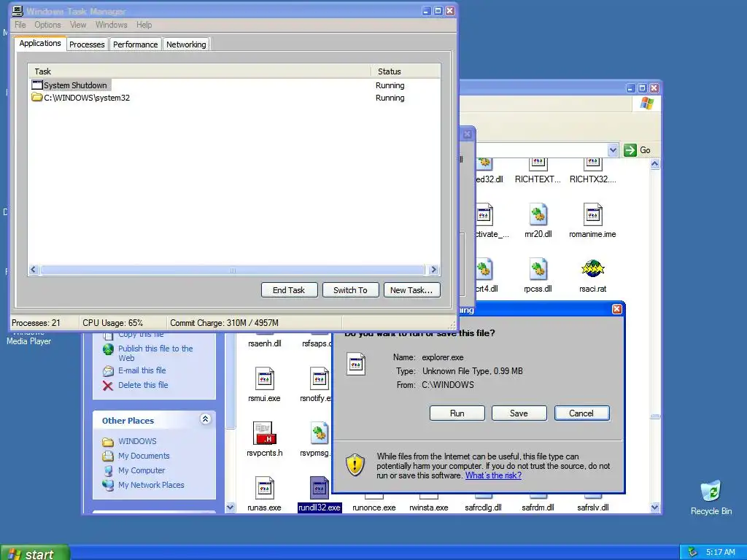Image resolution: width=747 pixels, height=560 pixels.
Task: Click the Task Manager title bar icon
Action: pyautogui.click(x=18, y=10)
